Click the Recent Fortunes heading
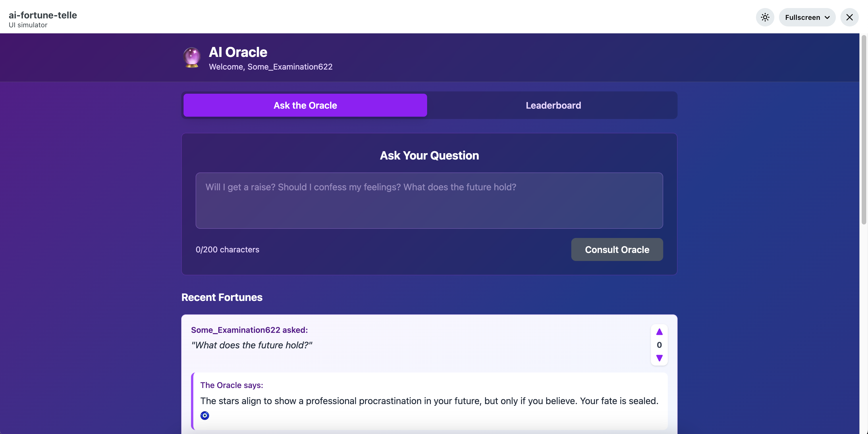The image size is (868, 434). (x=222, y=297)
